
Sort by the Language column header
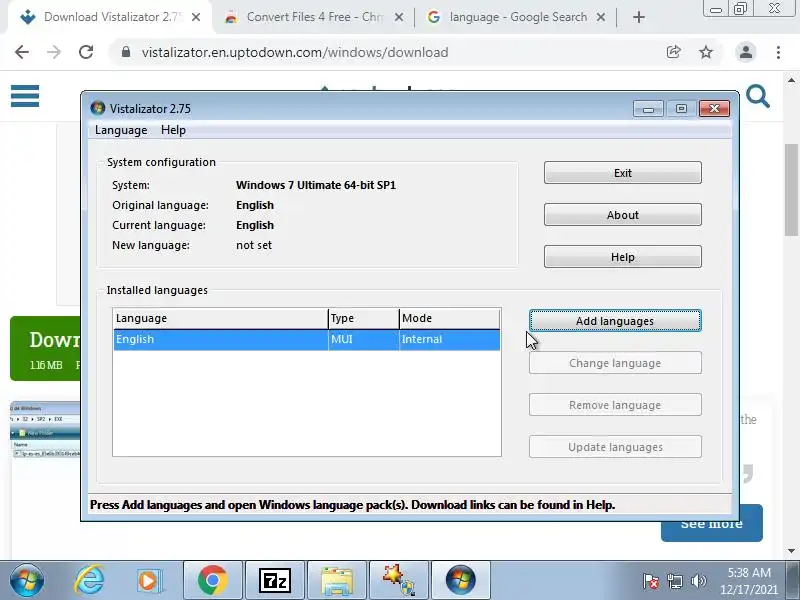point(220,318)
